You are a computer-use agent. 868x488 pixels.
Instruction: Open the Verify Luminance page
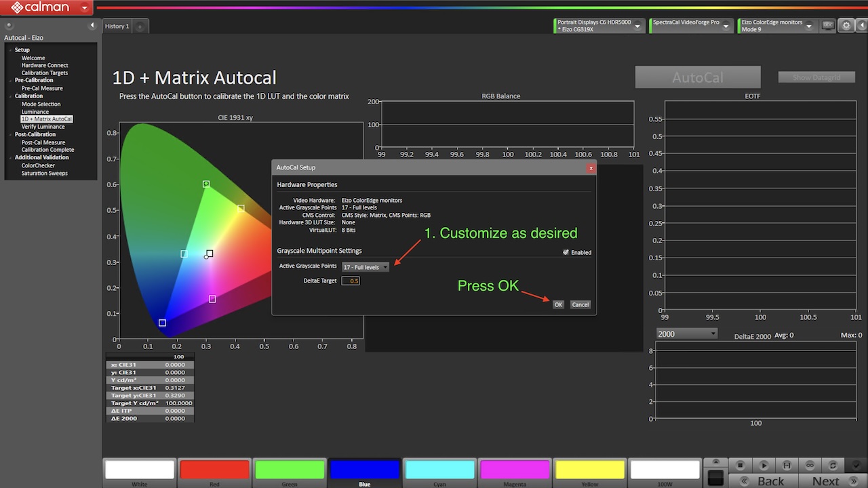point(43,127)
